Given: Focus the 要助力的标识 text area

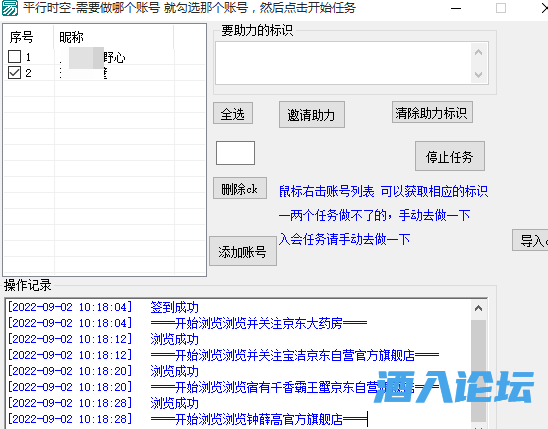Looking at the screenshot, I should [x=343, y=63].
